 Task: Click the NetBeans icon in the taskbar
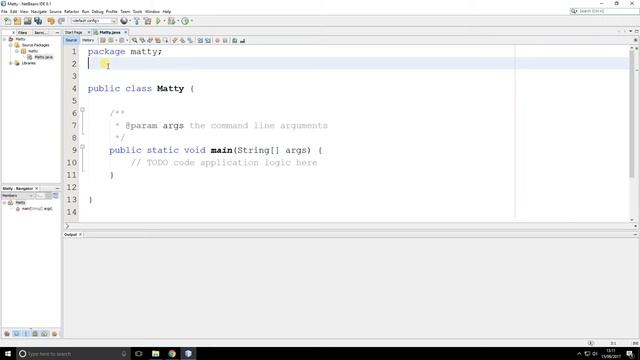click(188, 353)
